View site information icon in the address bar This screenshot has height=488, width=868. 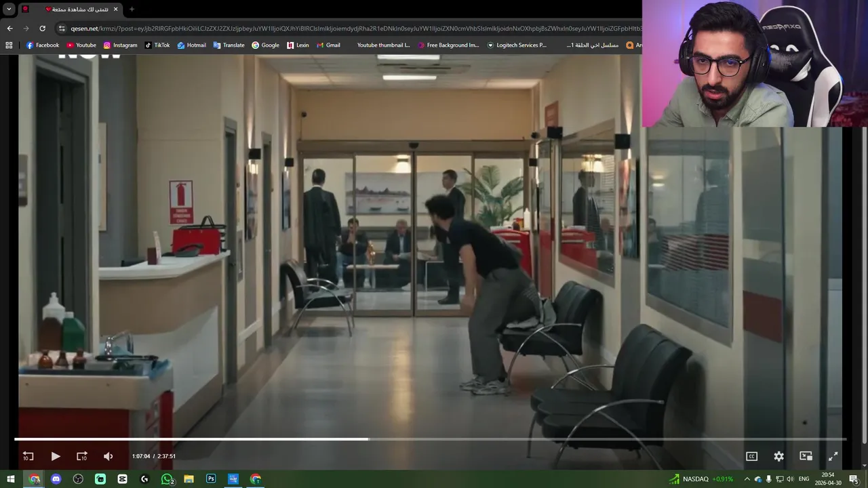(62, 28)
